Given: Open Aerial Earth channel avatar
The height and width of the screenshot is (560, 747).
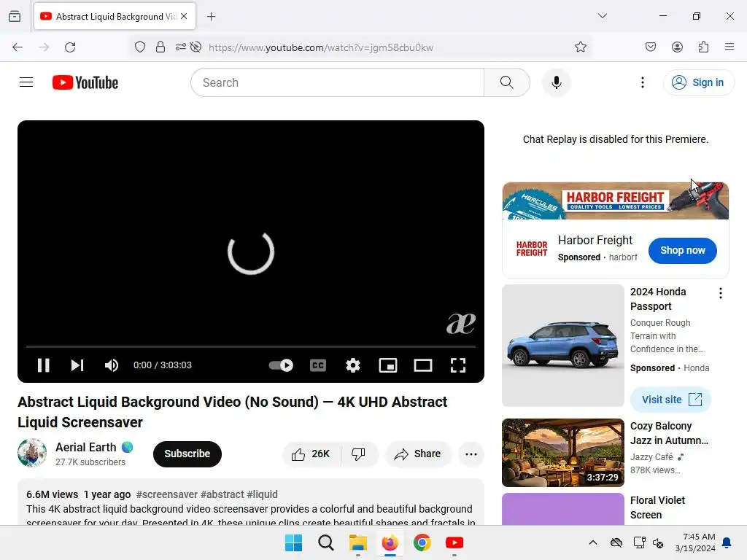Looking at the screenshot, I should coord(32,453).
